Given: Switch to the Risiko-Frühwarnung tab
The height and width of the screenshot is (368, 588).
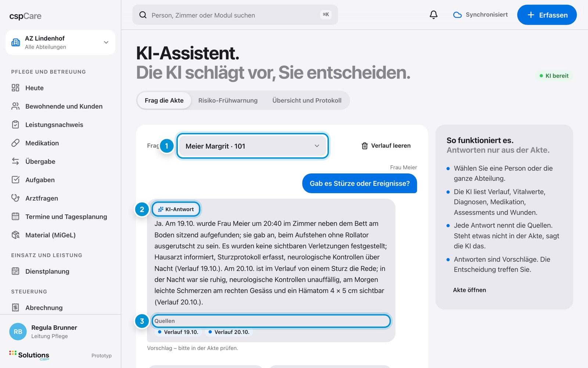Looking at the screenshot, I should 228,100.
